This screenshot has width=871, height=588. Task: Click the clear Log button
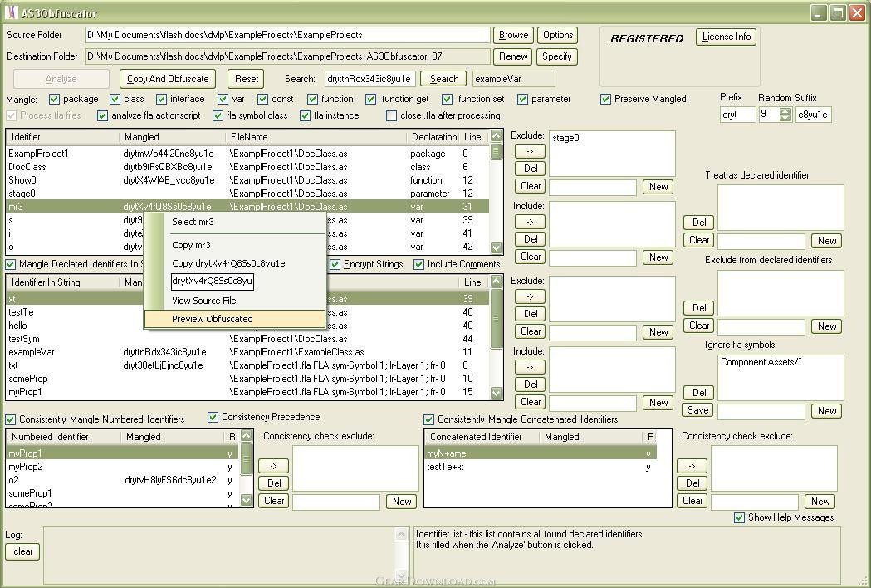(x=22, y=552)
